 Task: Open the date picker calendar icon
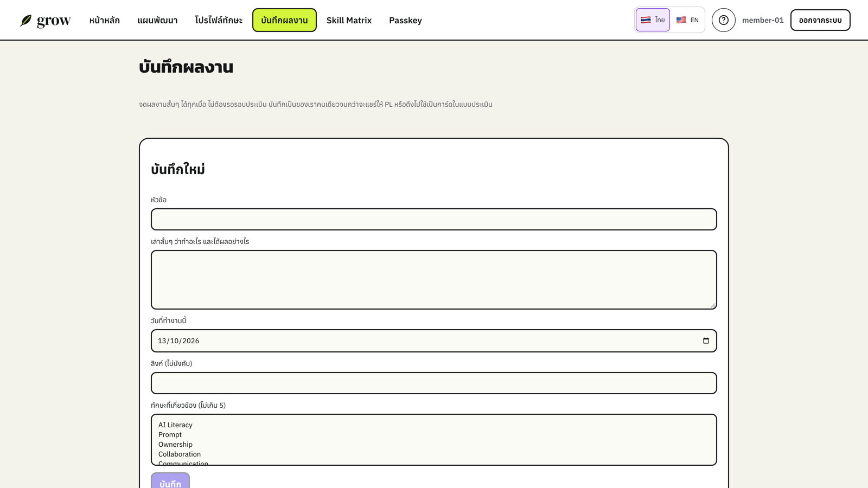click(706, 341)
